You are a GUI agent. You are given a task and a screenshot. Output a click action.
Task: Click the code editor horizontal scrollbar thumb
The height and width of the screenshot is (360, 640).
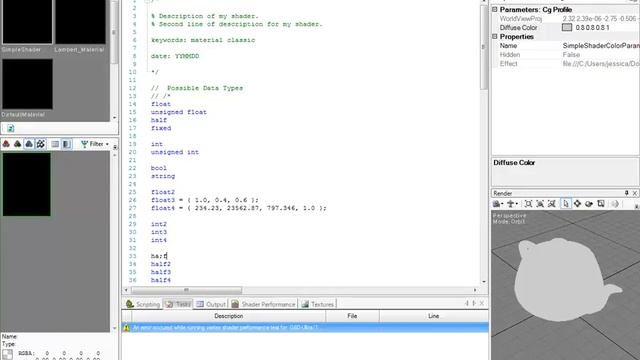[186, 290]
